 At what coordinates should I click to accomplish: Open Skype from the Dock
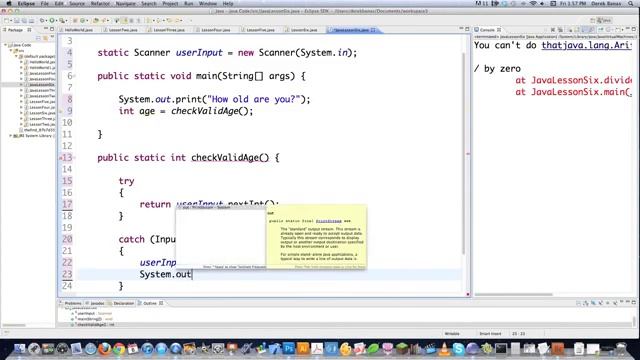click(x=458, y=349)
